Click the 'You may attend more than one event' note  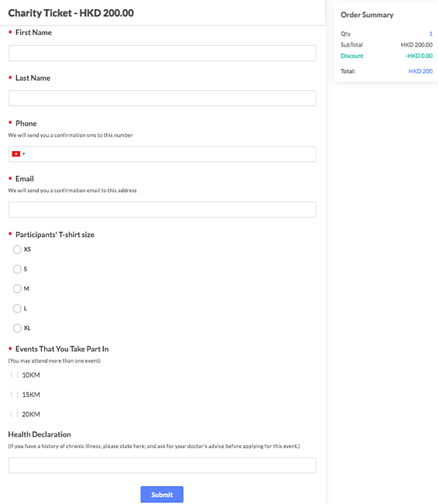coord(54,361)
